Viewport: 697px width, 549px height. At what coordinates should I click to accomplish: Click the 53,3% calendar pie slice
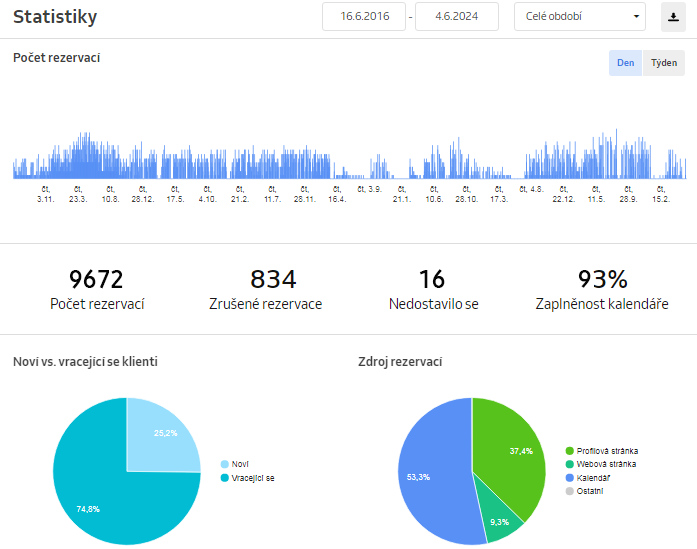point(425,475)
